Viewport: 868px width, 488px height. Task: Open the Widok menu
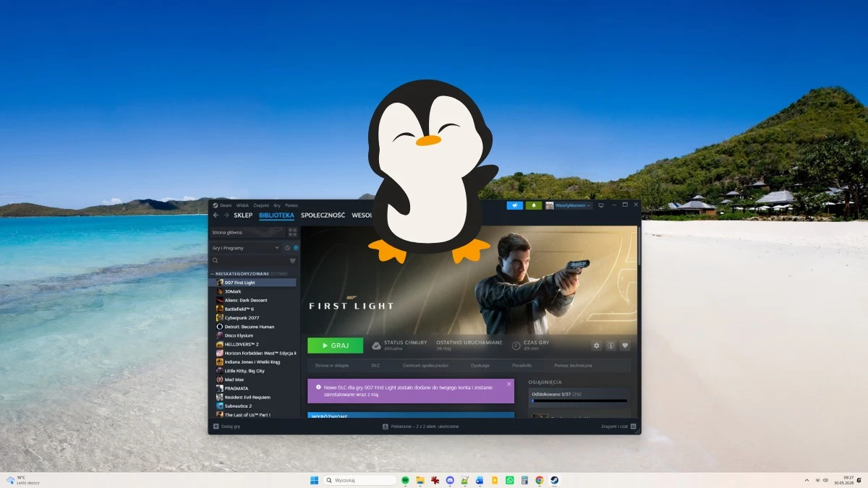[242, 205]
